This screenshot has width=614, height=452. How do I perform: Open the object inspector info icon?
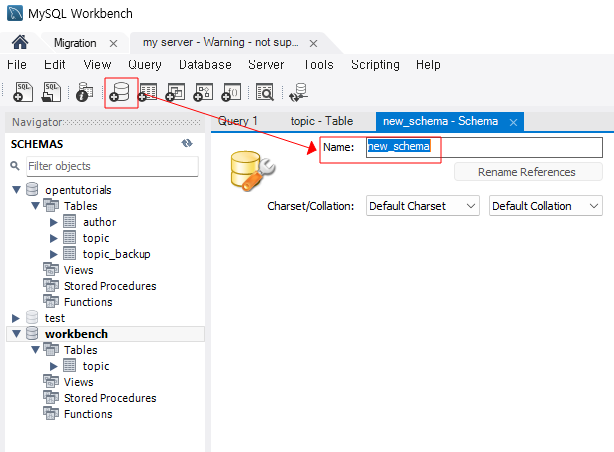(x=85, y=92)
